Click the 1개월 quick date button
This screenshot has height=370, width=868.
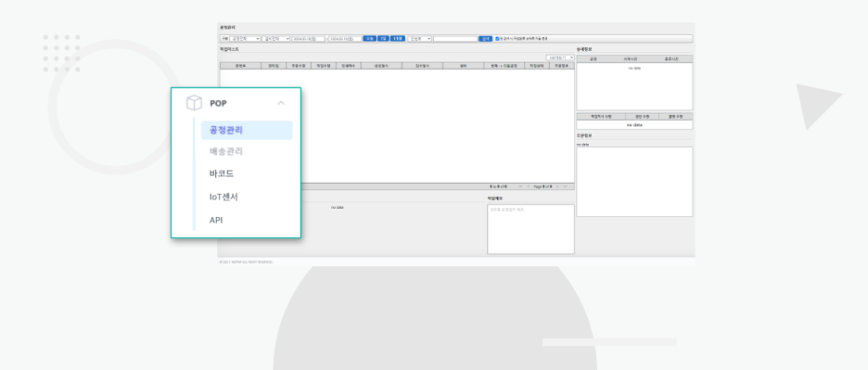click(x=398, y=39)
